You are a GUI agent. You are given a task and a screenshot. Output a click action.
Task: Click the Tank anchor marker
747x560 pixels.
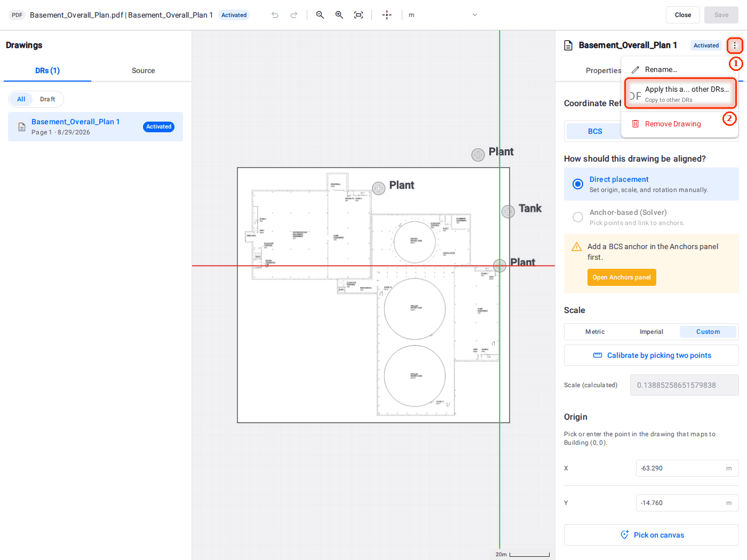click(508, 212)
